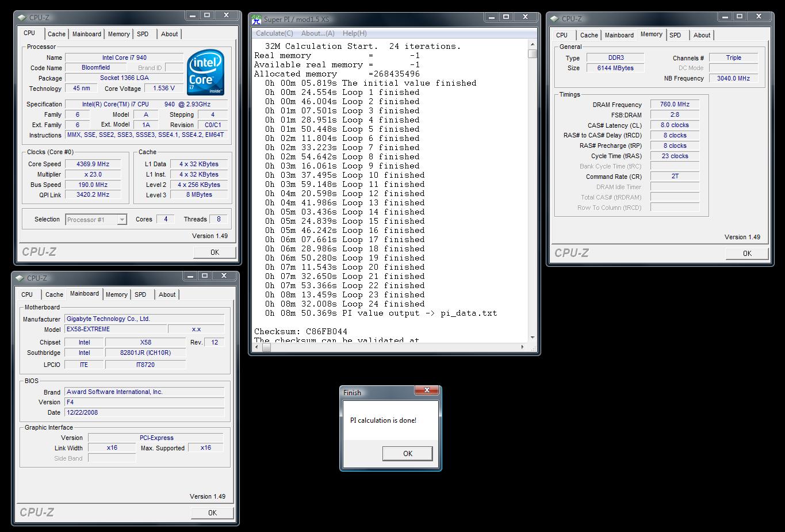Close the Finish dialog with X

427,391
